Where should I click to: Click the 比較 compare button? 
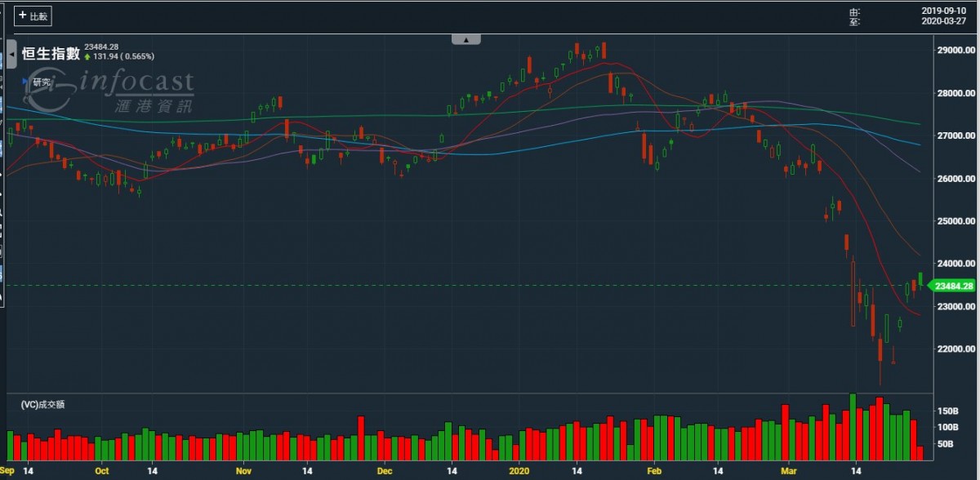33,16
